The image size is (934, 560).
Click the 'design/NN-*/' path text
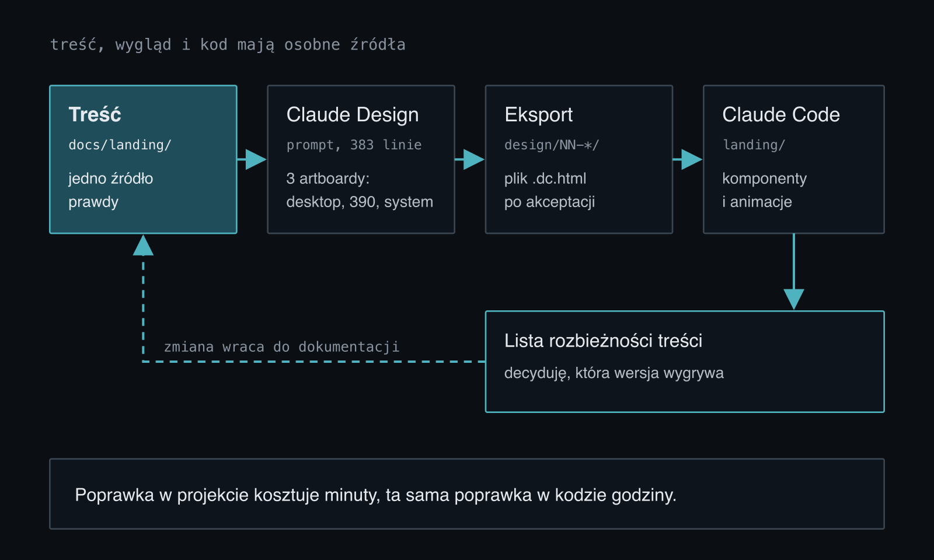pos(552,145)
